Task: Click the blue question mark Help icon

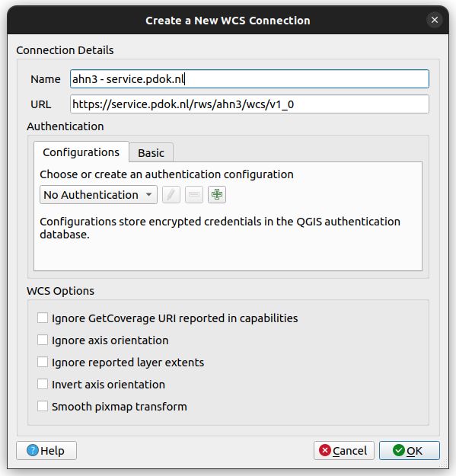Action: point(33,451)
